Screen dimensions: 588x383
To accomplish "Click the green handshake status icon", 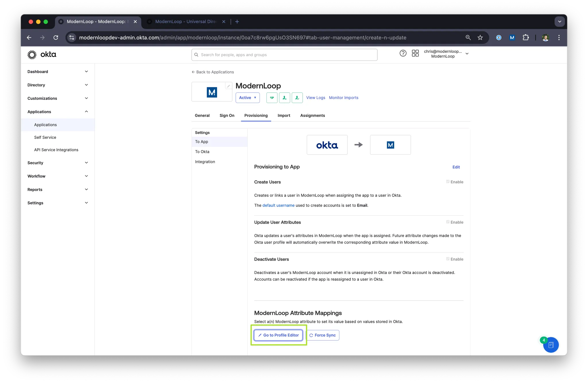I will (x=272, y=98).
